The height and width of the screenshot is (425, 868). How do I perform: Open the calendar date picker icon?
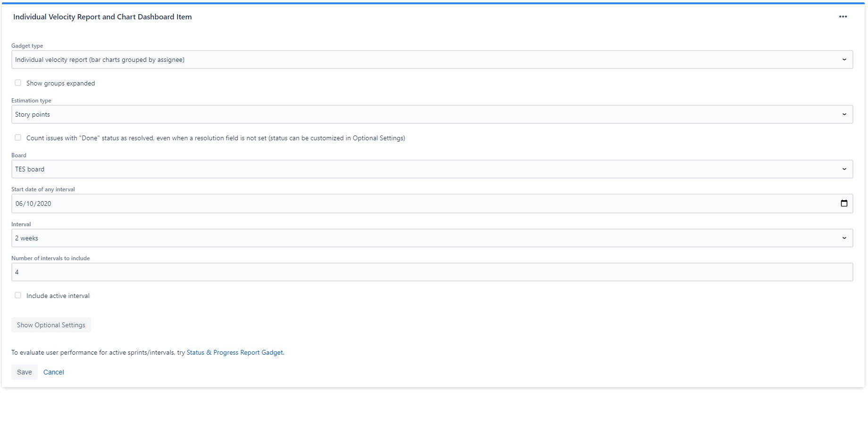[x=844, y=203]
